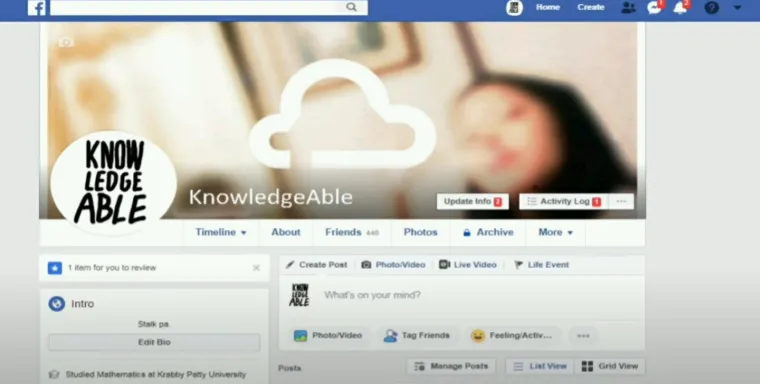Click the Manage Posts button
Image resolution: width=760 pixels, height=384 pixels.
tap(451, 367)
